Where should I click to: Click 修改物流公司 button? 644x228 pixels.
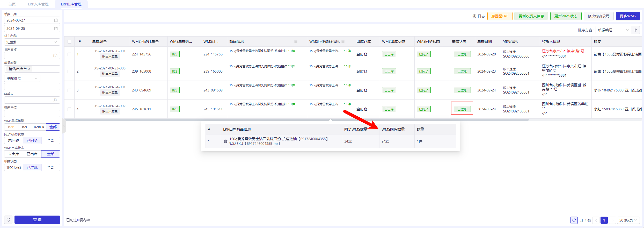click(x=599, y=16)
